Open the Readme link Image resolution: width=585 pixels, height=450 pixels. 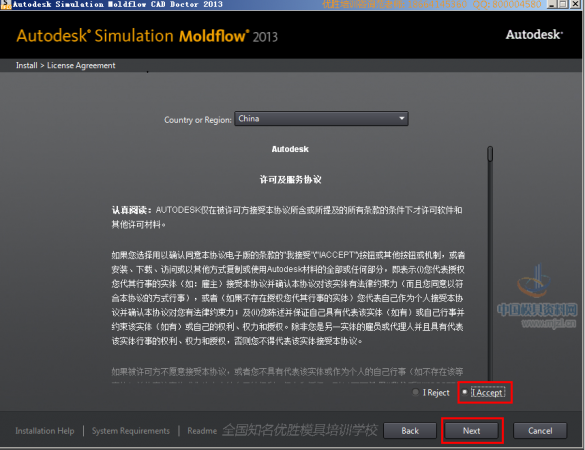tap(202, 431)
